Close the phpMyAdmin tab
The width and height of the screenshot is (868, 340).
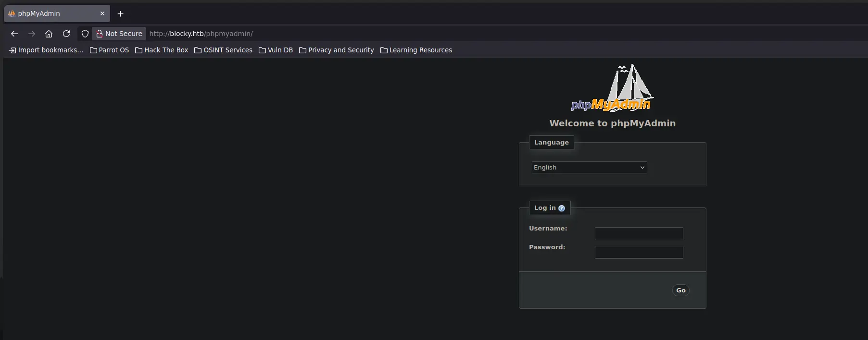pyautogui.click(x=102, y=14)
